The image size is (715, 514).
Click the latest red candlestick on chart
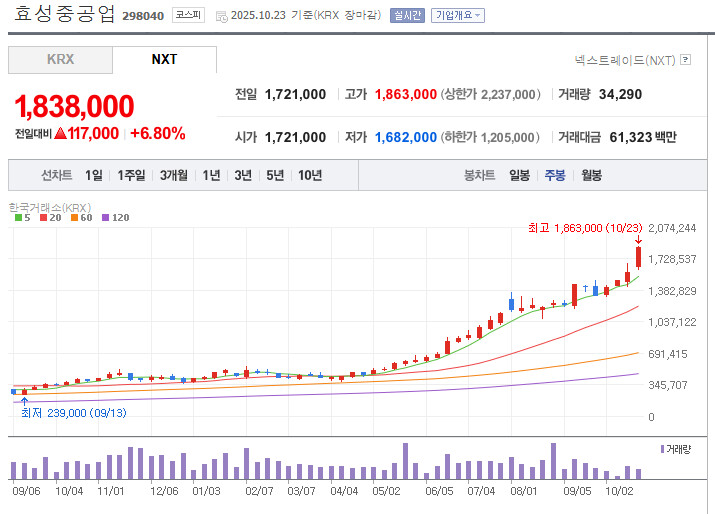coord(638,257)
